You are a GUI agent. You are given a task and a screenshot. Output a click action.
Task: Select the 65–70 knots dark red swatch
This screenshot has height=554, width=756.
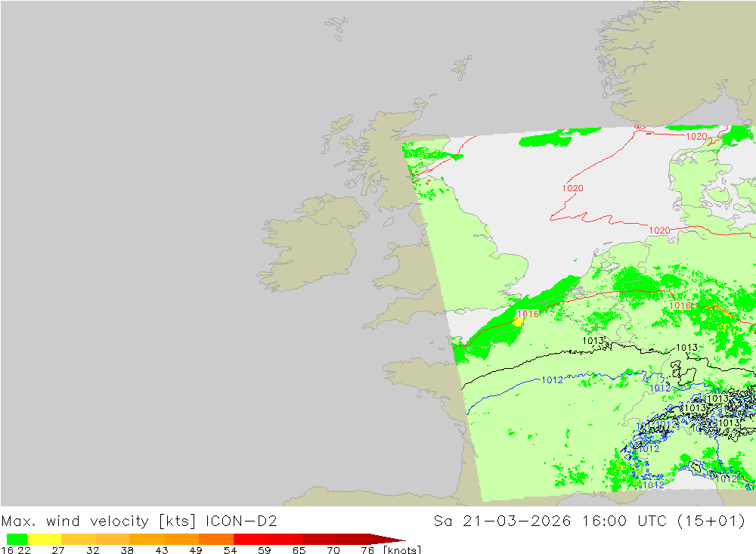[320, 539]
